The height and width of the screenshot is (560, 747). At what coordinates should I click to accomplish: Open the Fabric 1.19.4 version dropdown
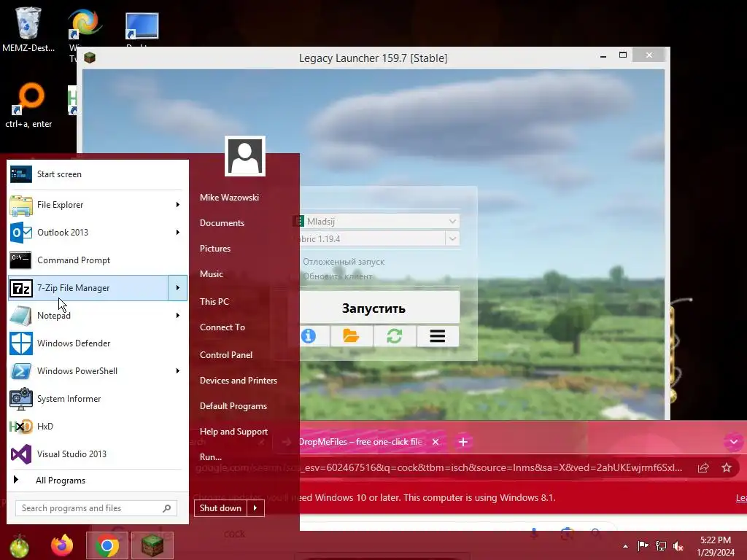[452, 238]
